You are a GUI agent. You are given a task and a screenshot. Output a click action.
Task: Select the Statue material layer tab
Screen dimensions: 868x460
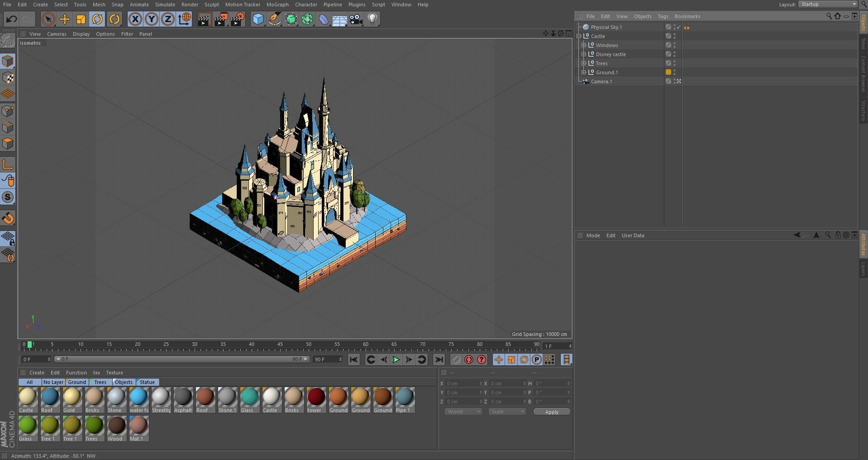pyautogui.click(x=147, y=382)
